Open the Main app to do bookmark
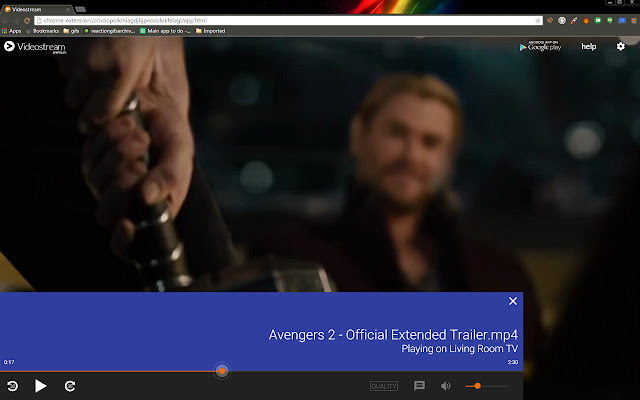The width and height of the screenshot is (640, 400). [165, 31]
